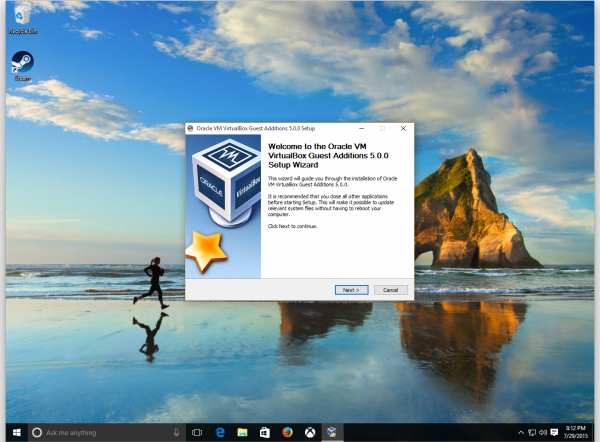The image size is (600, 442).
Task: Click the volume speaker tray icon
Action: 543,433
